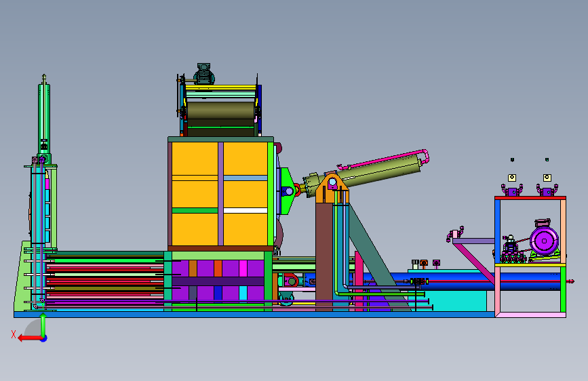Image resolution: width=588 pixels, height=381 pixels.
Task: Select the white horizontal strip on the hopper
Action: [246, 211]
